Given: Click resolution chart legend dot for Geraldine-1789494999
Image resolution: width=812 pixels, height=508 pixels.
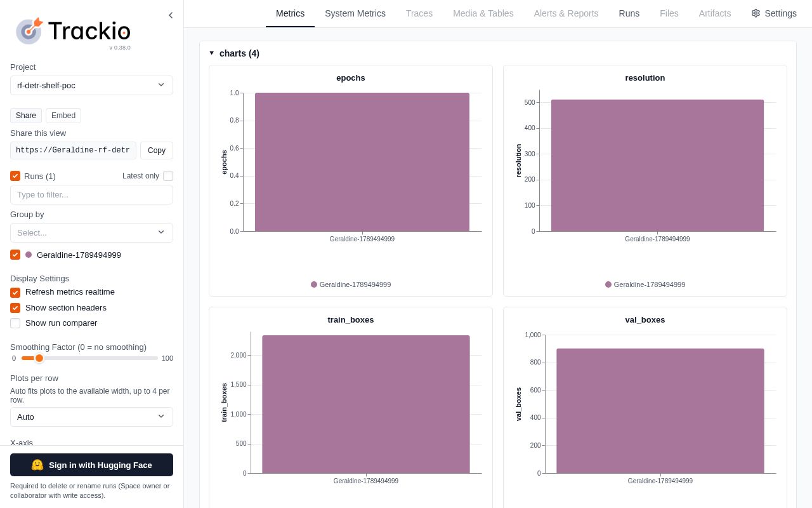Looking at the screenshot, I should [608, 284].
